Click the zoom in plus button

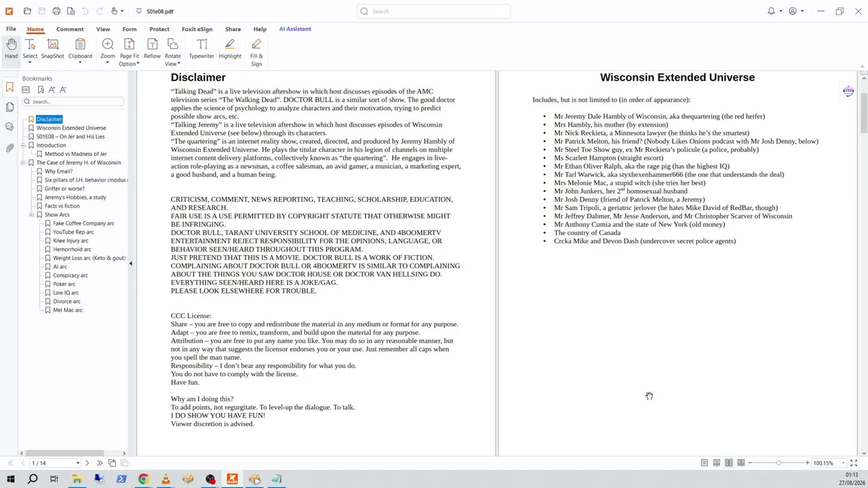(807, 463)
